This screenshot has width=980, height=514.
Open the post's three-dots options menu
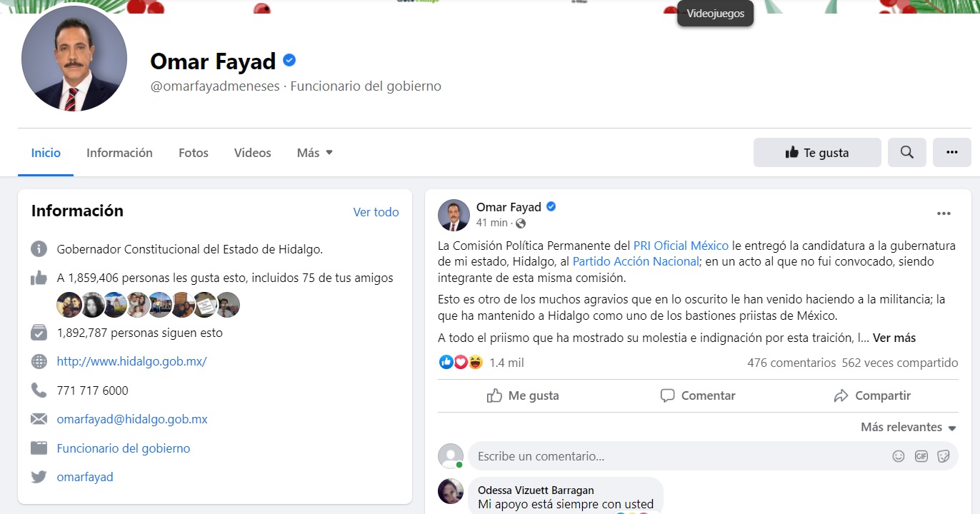click(x=944, y=213)
